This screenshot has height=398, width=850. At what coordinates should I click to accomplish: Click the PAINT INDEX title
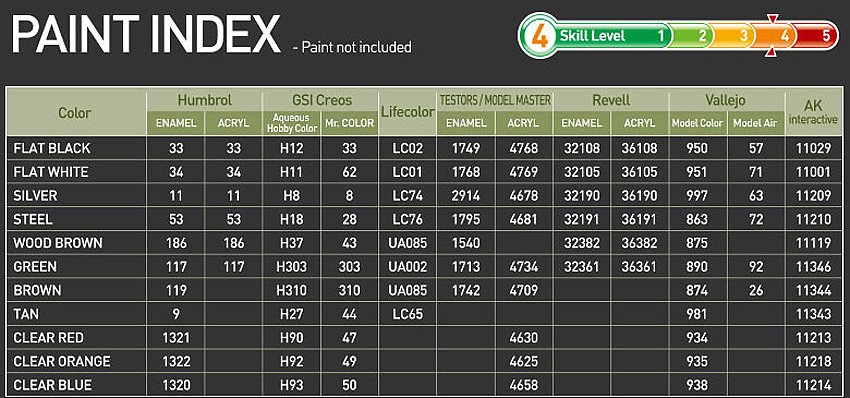pyautogui.click(x=146, y=35)
